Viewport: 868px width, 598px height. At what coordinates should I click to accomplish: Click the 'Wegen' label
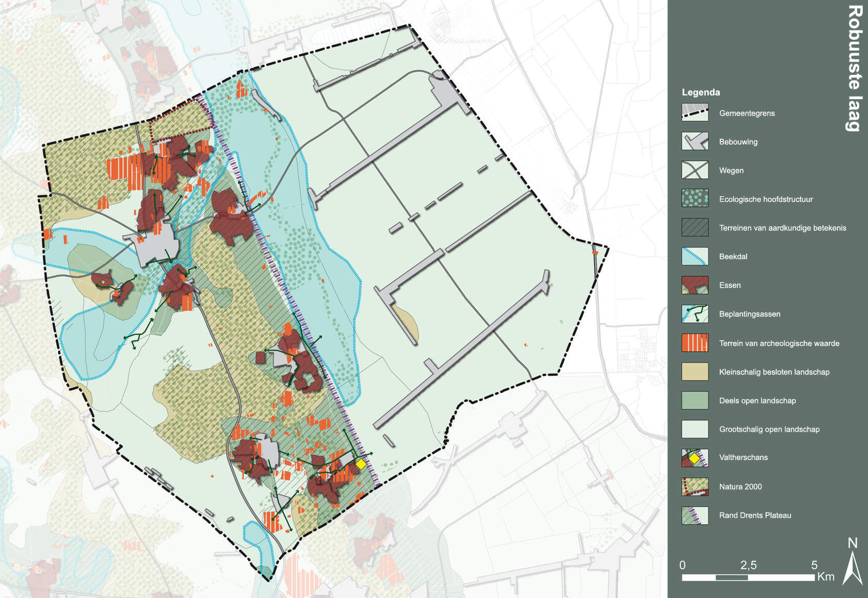click(x=731, y=170)
